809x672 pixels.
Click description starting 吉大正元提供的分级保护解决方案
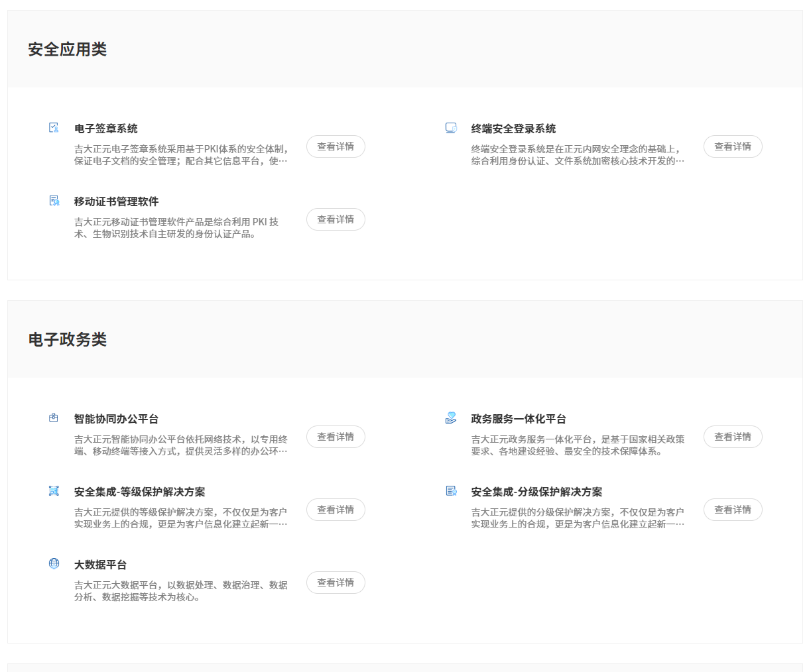click(578, 518)
